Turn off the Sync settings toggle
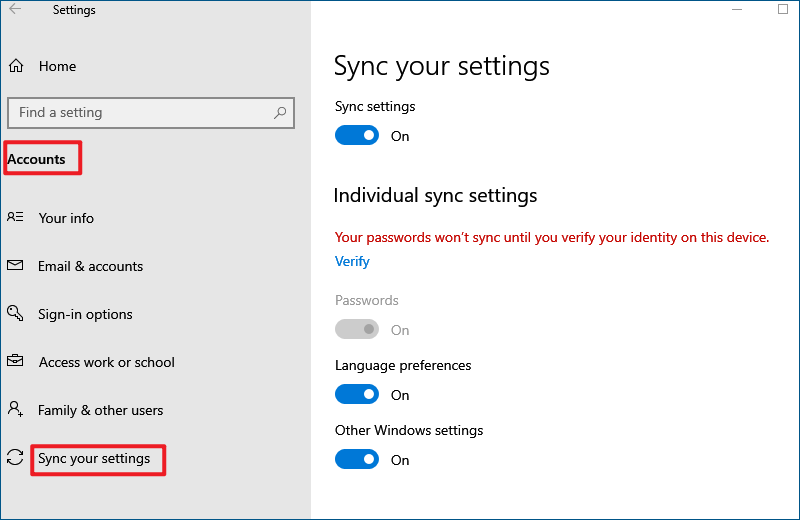800x520 pixels. (x=357, y=136)
